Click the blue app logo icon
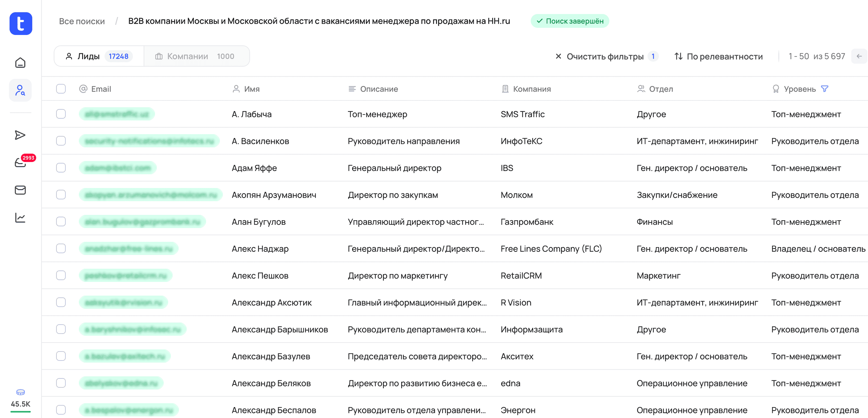Viewport: 868px width, 418px height. click(x=20, y=23)
